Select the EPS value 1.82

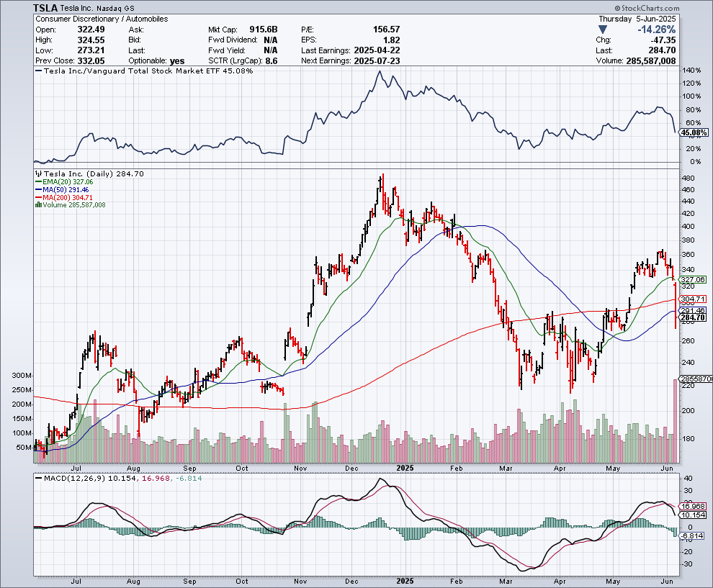pyautogui.click(x=392, y=40)
